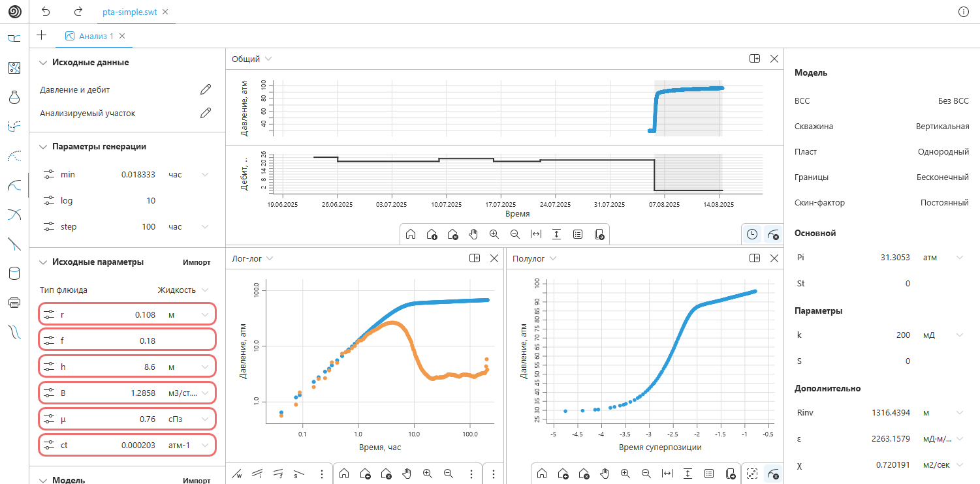
Task: Click the k value field 200
Action: [904, 335]
